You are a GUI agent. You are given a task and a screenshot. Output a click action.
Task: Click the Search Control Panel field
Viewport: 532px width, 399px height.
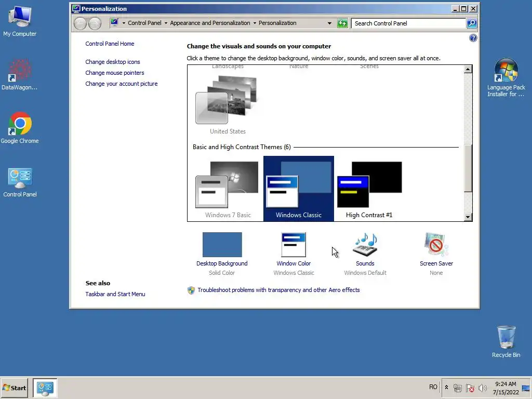click(x=408, y=23)
